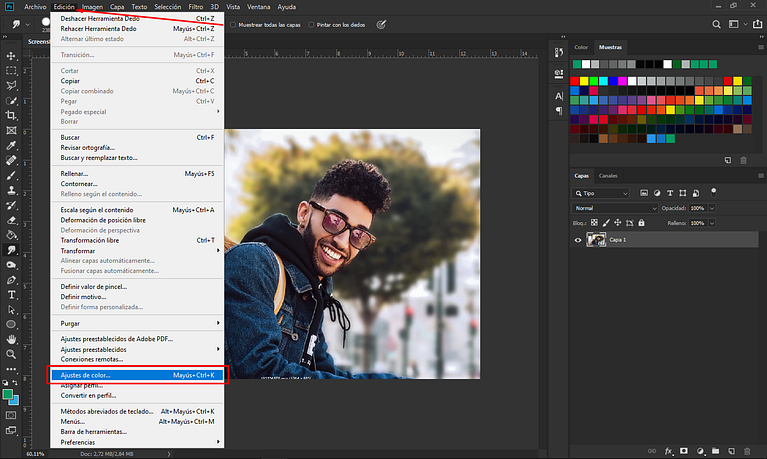Click Deshacer Herramienta Dedo
The width and height of the screenshot is (767, 459).
click(x=137, y=19)
